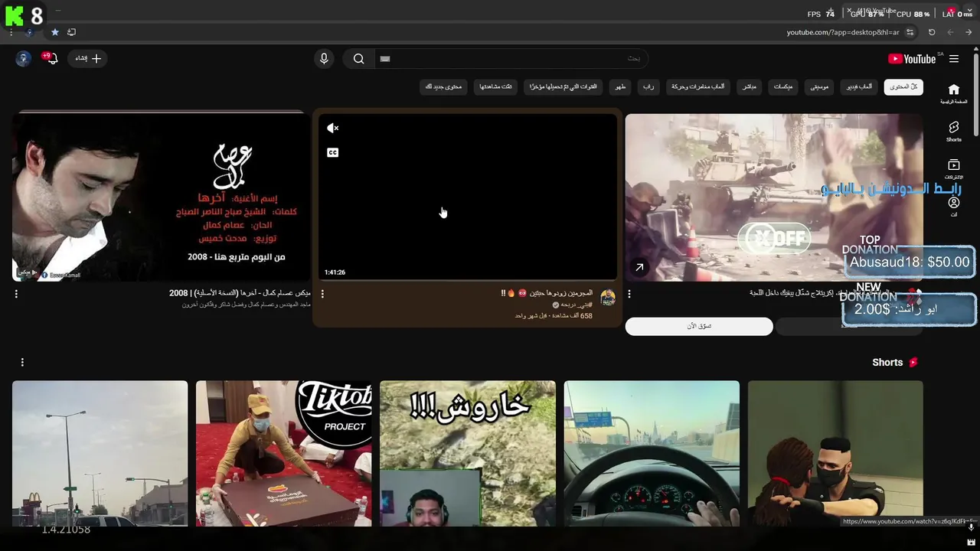Open Shorts from the sidebar
The height and width of the screenshot is (551, 980).
[954, 132]
